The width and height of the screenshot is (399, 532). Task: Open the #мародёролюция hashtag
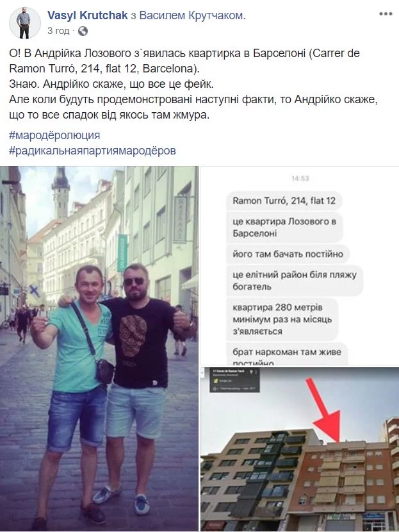[54, 135]
